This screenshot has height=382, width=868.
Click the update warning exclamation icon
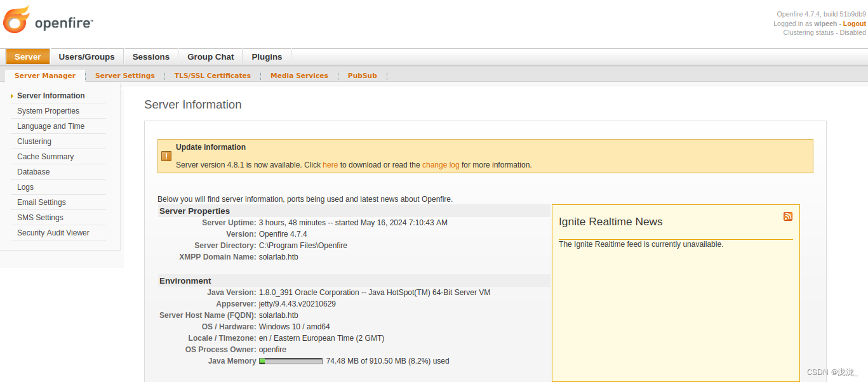pos(166,156)
